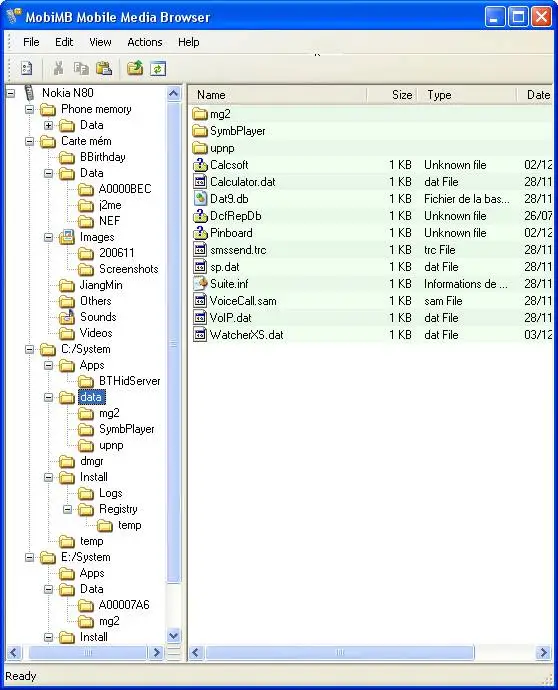
Task: Open the View menu
Action: click(x=100, y=42)
